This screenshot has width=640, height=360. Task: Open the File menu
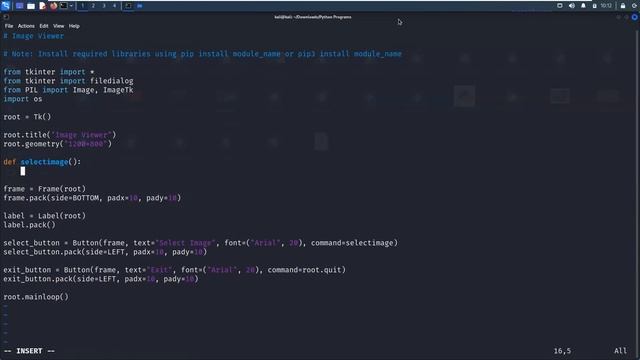point(9,26)
